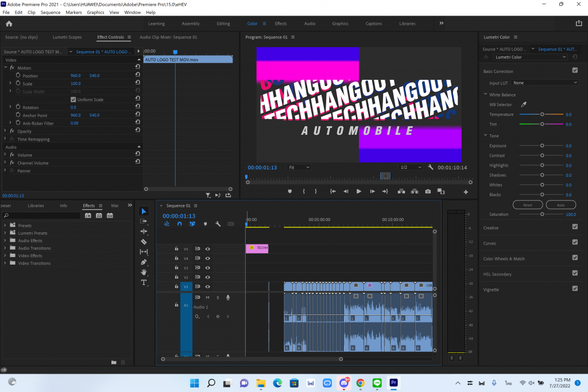Switch to the Editing workspace

tap(223, 24)
